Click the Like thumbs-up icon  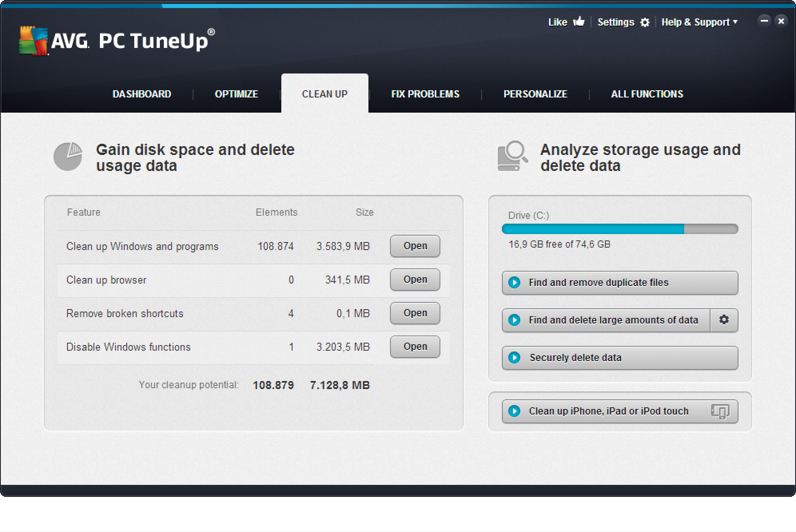pos(578,22)
